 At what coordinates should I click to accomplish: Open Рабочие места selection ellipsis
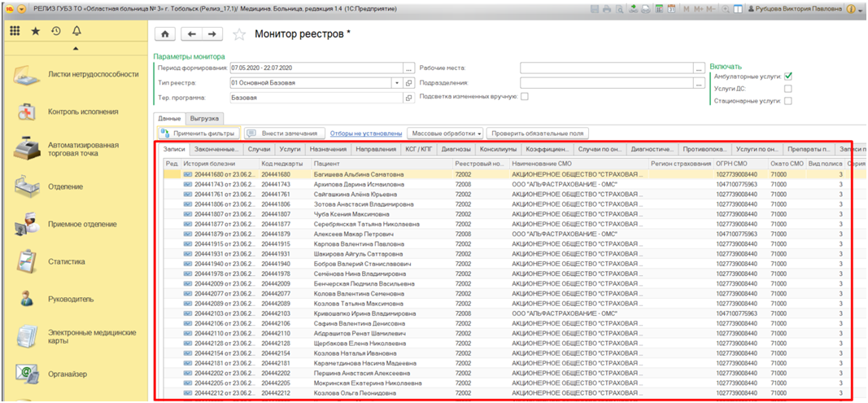[x=698, y=68]
